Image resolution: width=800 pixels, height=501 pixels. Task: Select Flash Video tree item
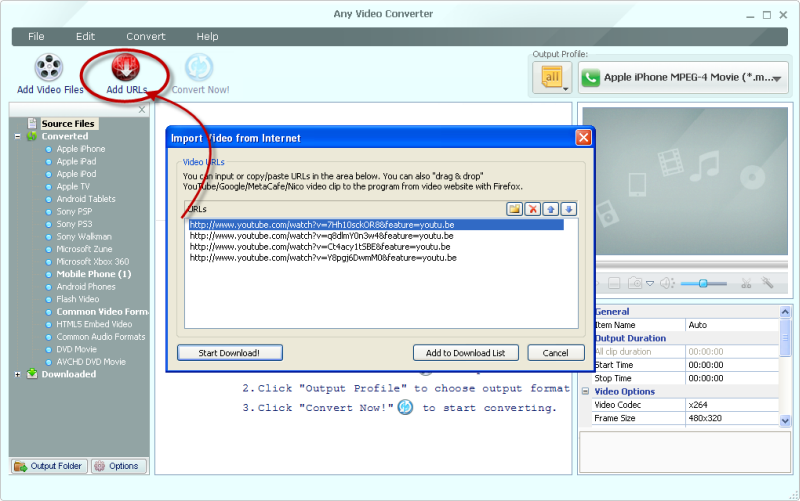78,299
